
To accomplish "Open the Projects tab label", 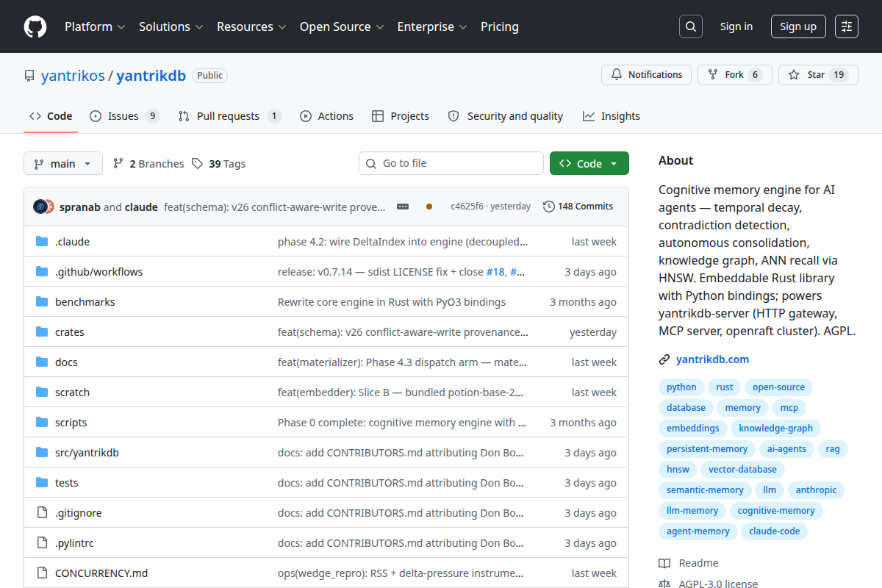I will pos(410,116).
